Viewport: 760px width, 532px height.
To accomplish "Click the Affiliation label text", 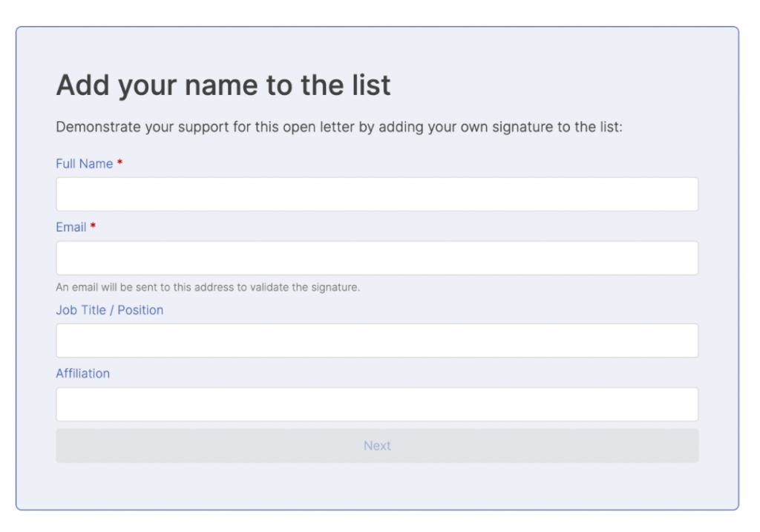I will pyautogui.click(x=82, y=373).
